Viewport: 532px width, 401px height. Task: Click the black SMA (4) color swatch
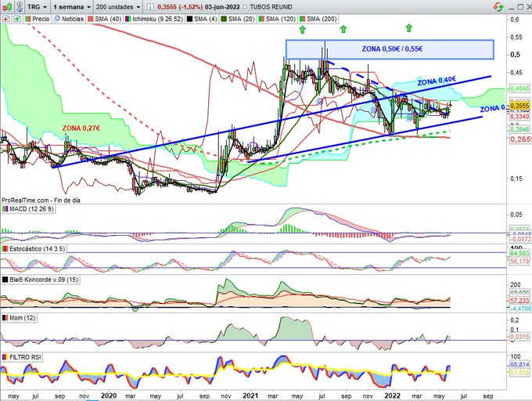[189, 19]
